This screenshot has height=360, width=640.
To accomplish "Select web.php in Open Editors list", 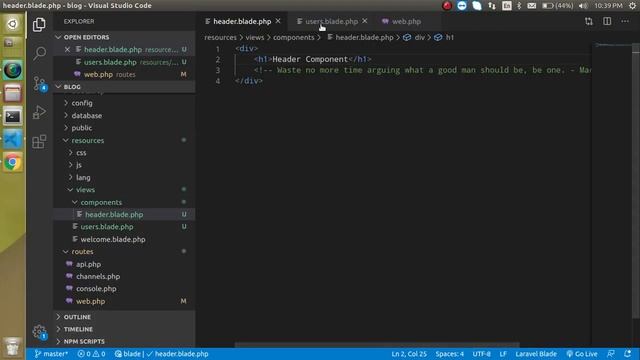I will [x=124, y=74].
